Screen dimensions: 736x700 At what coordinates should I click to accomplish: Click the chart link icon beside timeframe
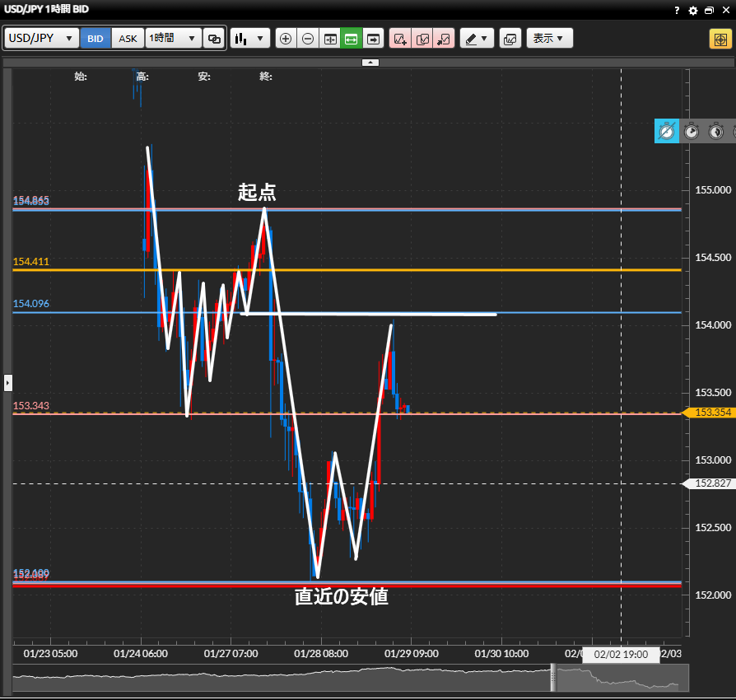(x=214, y=39)
